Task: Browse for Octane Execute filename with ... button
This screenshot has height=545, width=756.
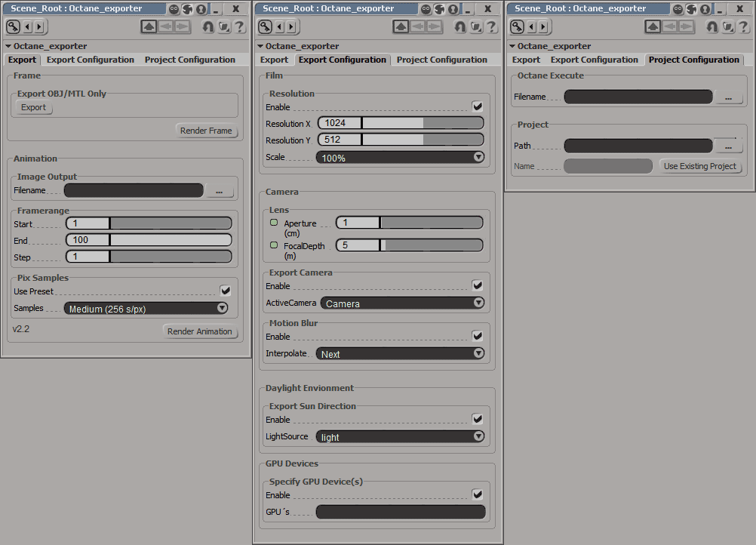Action: [728, 97]
